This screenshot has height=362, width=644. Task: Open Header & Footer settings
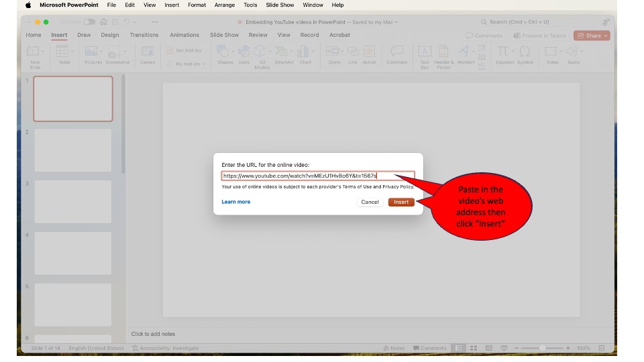[x=443, y=57]
